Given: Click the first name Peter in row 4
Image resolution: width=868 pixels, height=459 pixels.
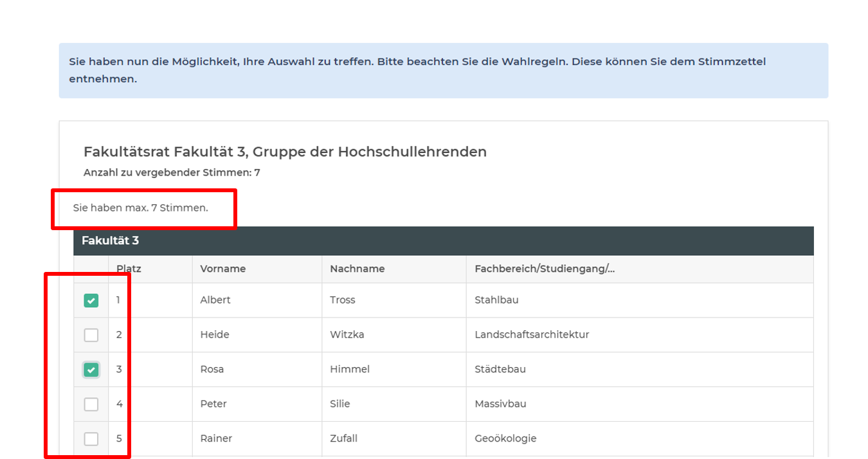Looking at the screenshot, I should (213, 404).
